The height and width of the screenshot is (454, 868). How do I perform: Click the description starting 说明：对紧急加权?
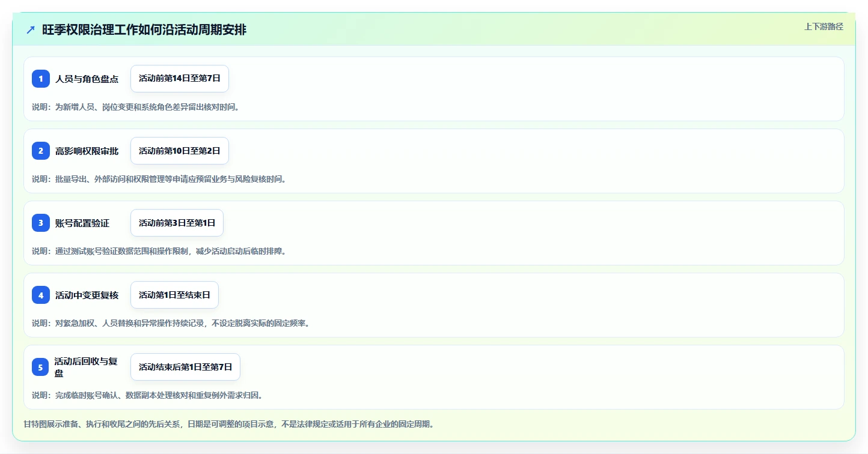171,323
